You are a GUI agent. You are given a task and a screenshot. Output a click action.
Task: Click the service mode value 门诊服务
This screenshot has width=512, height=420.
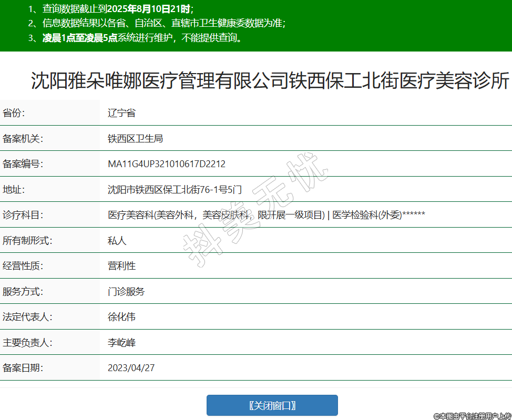[126, 291]
